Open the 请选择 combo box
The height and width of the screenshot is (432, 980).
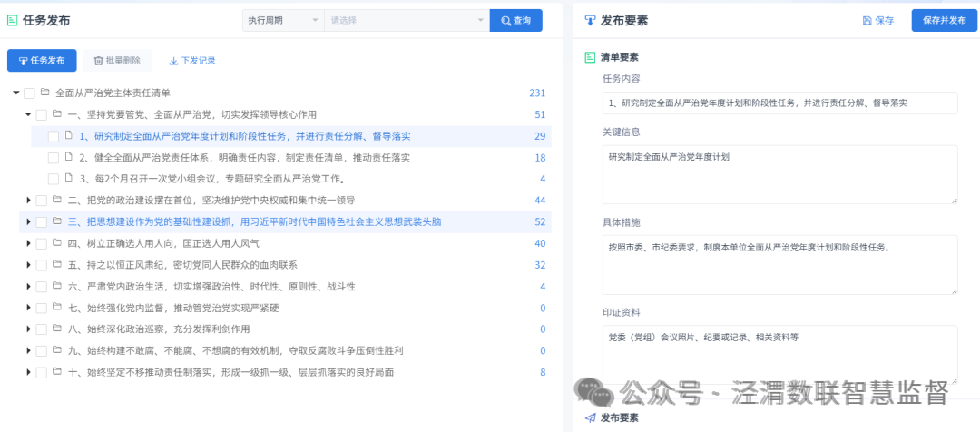click(407, 20)
